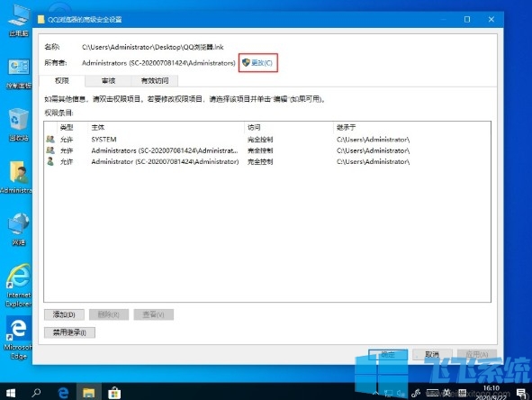Open Edge from the taskbar
The image size is (532, 400).
click(63, 393)
